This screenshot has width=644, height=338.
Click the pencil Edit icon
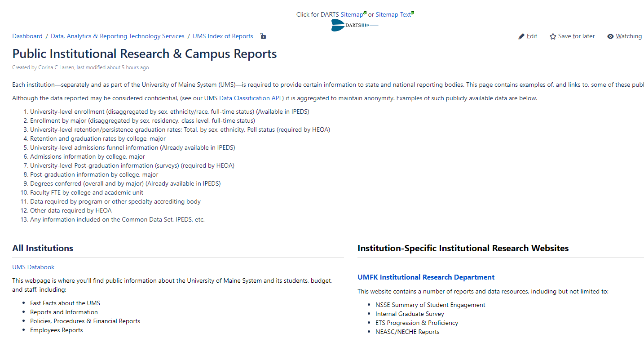[x=521, y=36]
